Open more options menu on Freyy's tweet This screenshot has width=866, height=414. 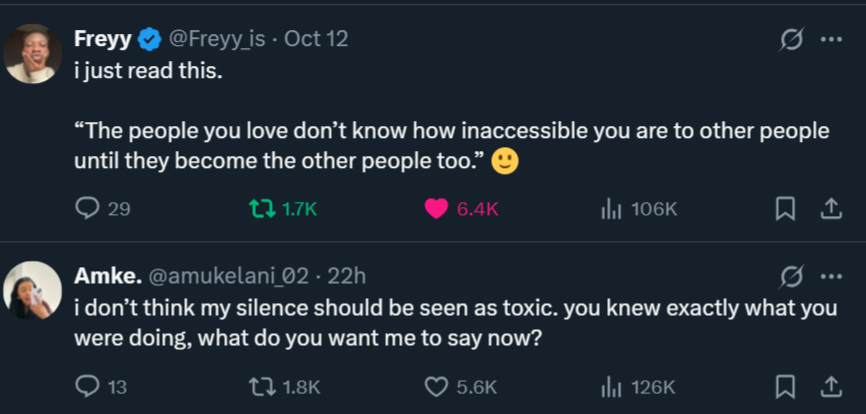(830, 40)
